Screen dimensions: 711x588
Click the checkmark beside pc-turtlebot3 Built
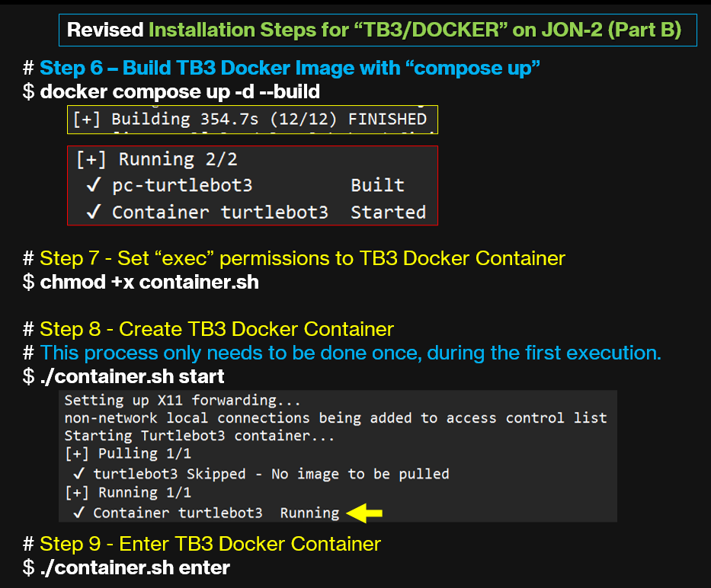coord(94,186)
